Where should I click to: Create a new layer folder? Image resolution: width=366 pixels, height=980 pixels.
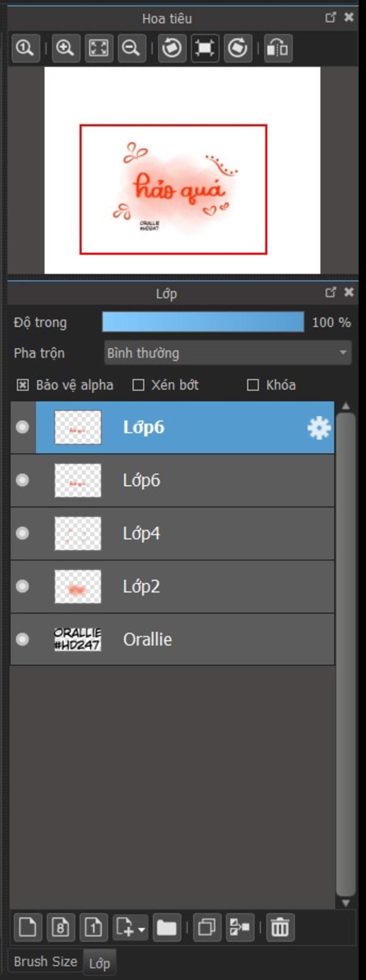[167, 927]
